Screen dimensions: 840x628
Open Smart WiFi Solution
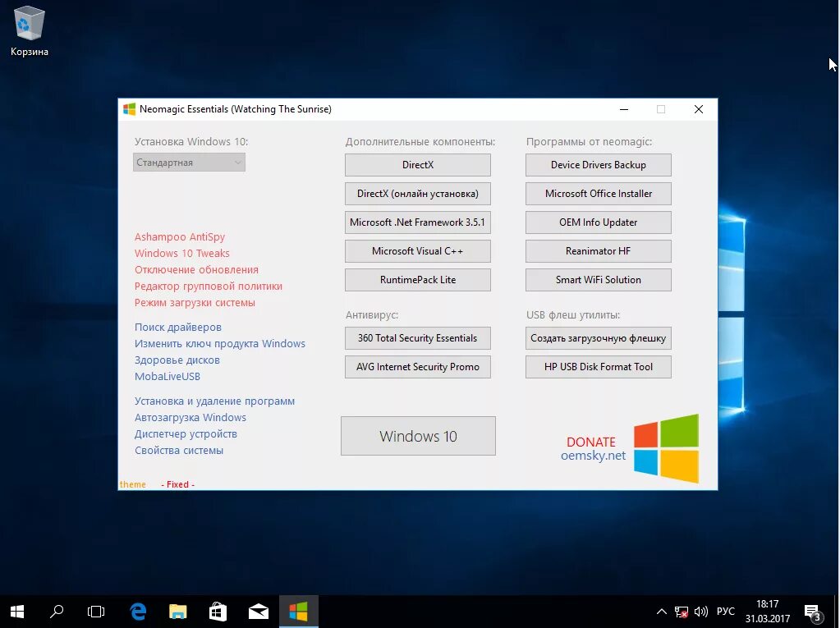[599, 280]
